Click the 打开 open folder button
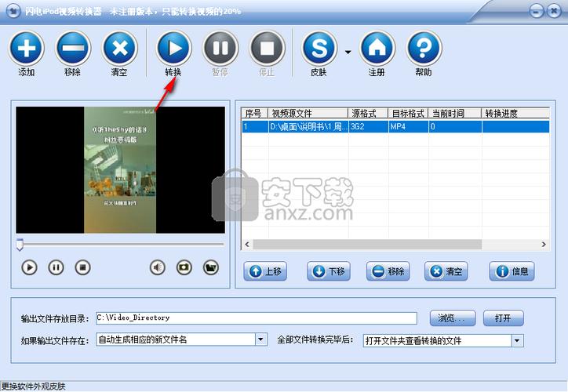This screenshot has height=392, width=568. coord(503,318)
